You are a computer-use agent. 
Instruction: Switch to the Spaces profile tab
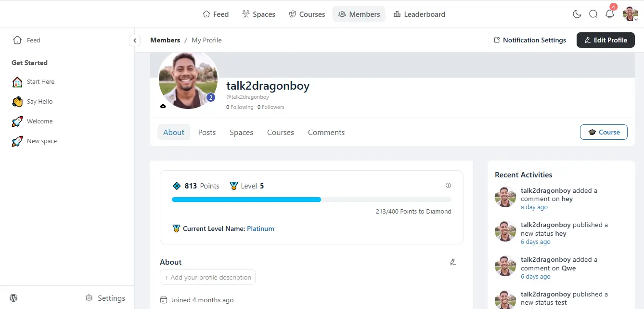tap(242, 132)
